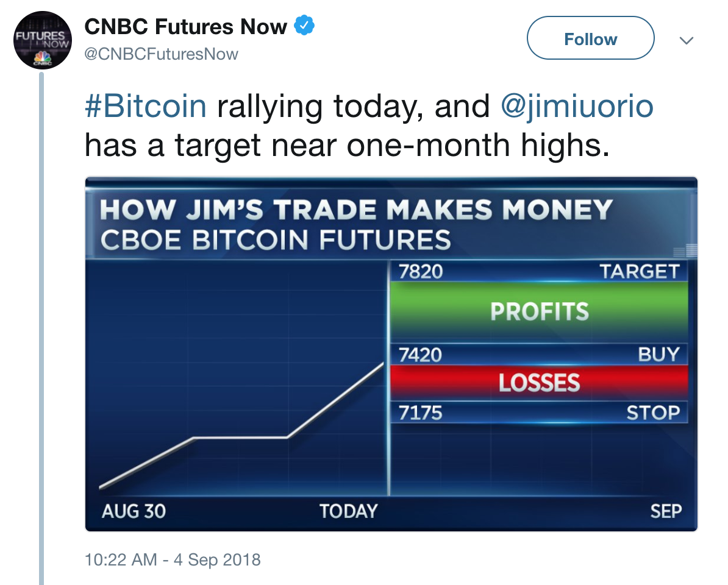Image resolution: width=728 pixels, height=585 pixels.
Task: Click the AUG 30 label on chart
Action: (x=134, y=511)
